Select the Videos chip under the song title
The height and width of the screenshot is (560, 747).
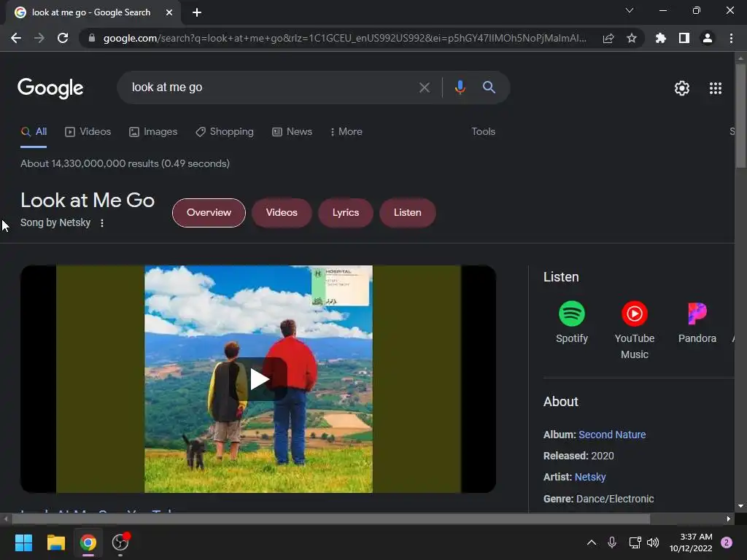282,213
